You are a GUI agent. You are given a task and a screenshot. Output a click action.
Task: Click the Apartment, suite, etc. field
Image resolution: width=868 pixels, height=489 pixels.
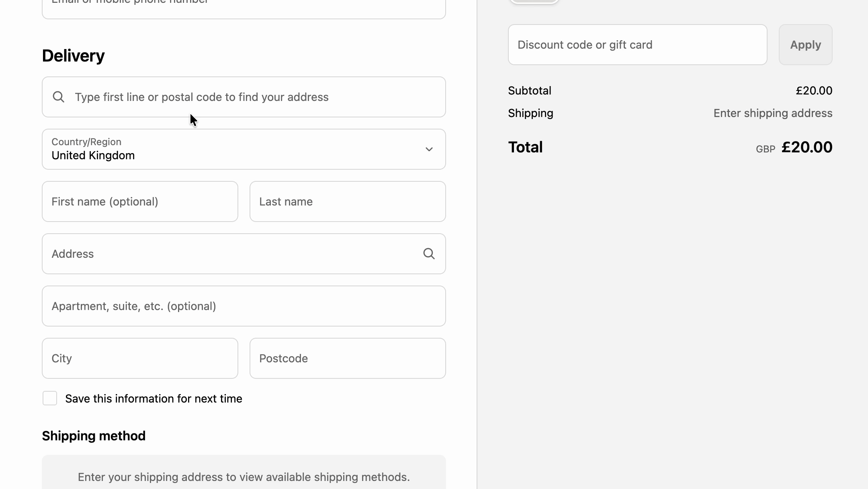click(244, 306)
